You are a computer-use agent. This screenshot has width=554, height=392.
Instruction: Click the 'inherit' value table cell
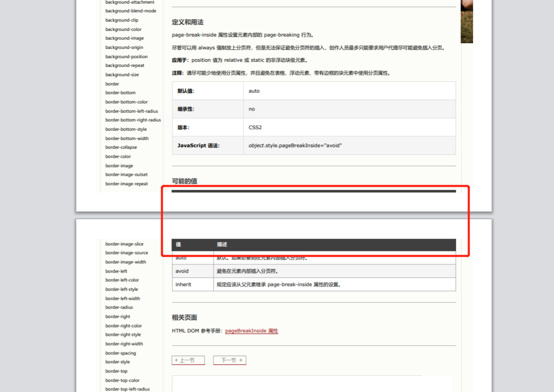193,284
